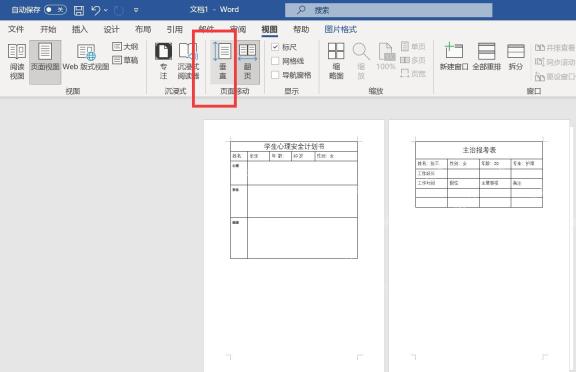Viewport: 576px width, 372px height.
Task: Switch to the 插入 ribbon tab
Action: (x=80, y=29)
